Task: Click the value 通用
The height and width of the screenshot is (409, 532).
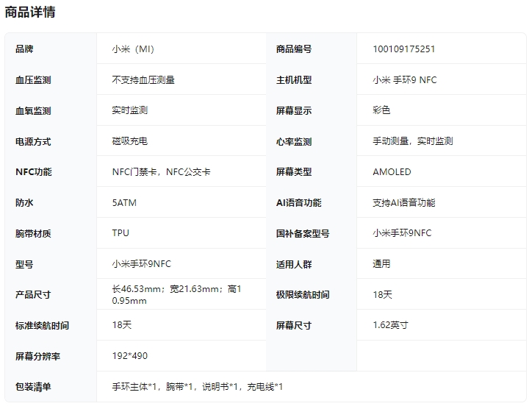Action: [x=381, y=264]
